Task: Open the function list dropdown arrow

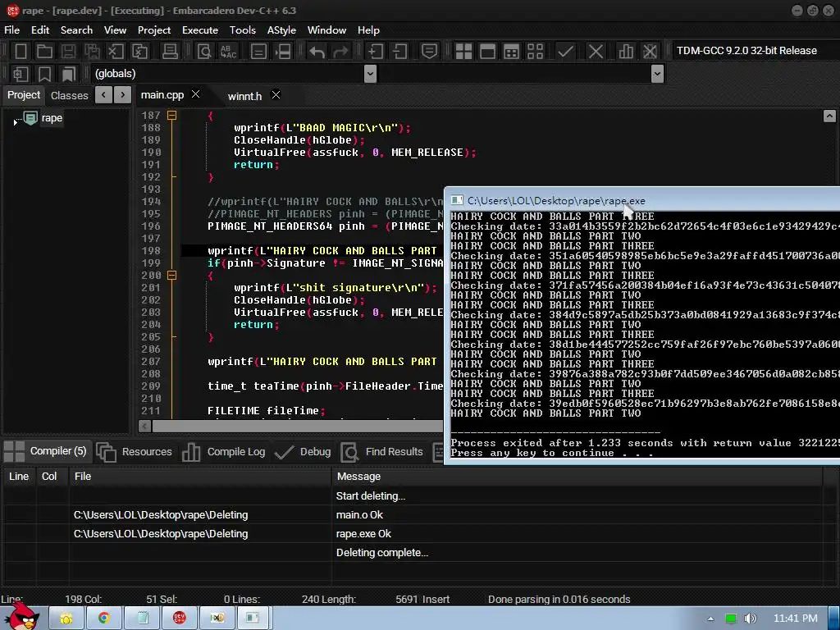Action: coord(657,74)
